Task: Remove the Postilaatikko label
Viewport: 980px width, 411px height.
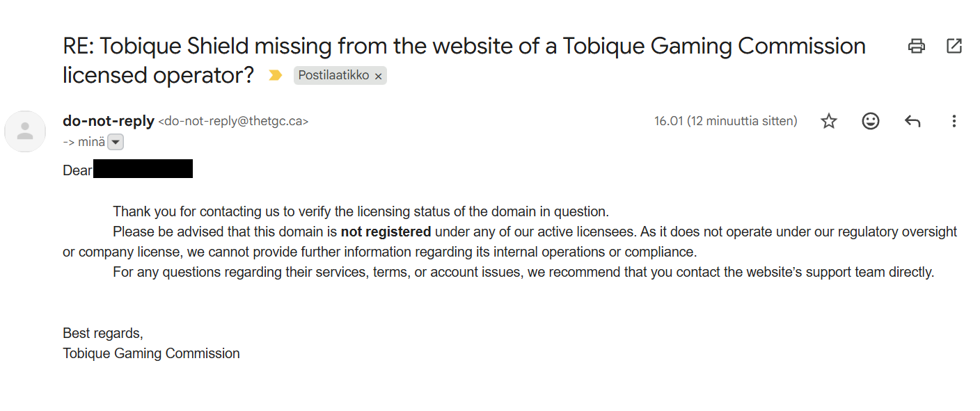Action: 379,76
